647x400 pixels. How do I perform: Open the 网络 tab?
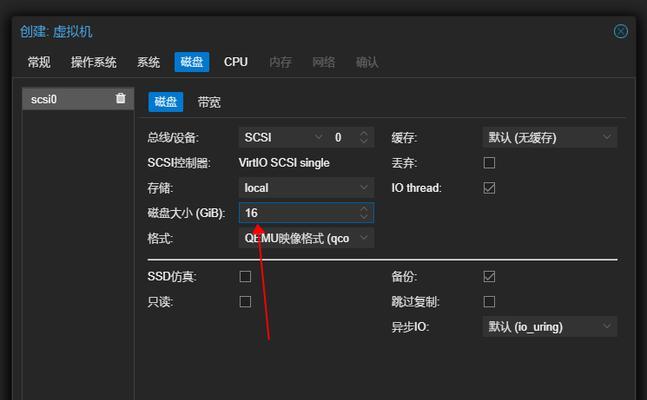pos(324,62)
